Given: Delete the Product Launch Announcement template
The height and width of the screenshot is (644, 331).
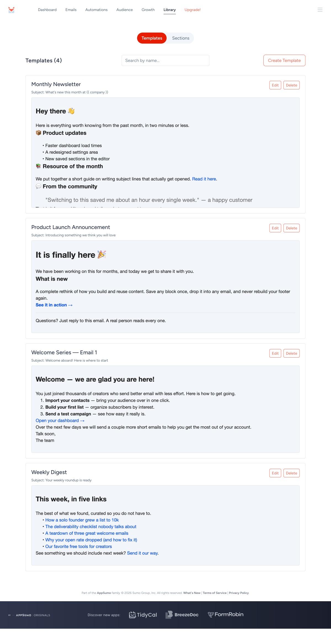Looking at the screenshot, I should 292,228.
